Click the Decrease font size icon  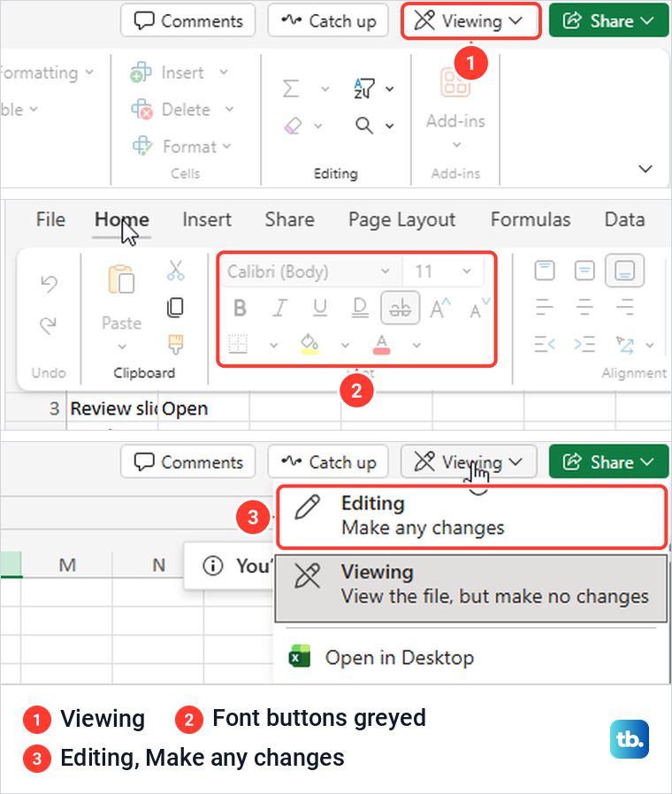point(479,308)
